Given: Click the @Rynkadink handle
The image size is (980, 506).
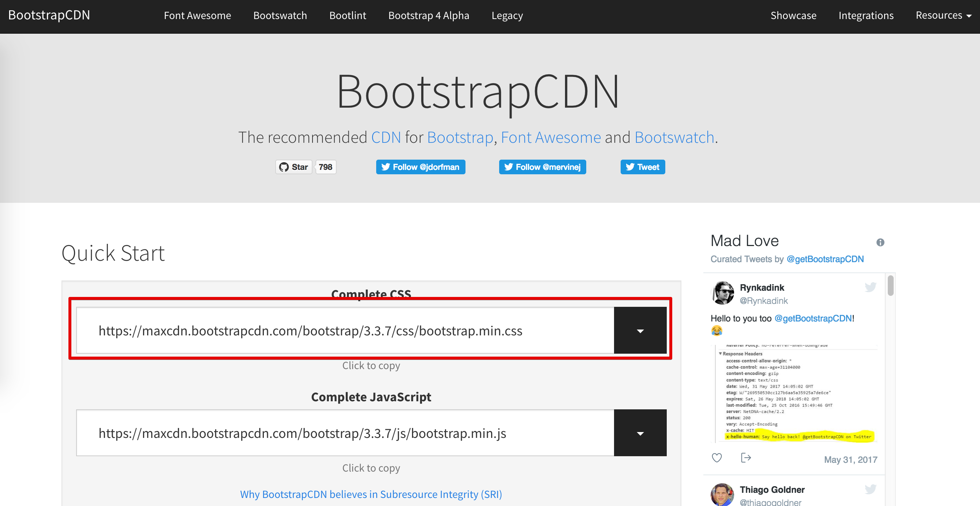Looking at the screenshot, I should point(763,301).
